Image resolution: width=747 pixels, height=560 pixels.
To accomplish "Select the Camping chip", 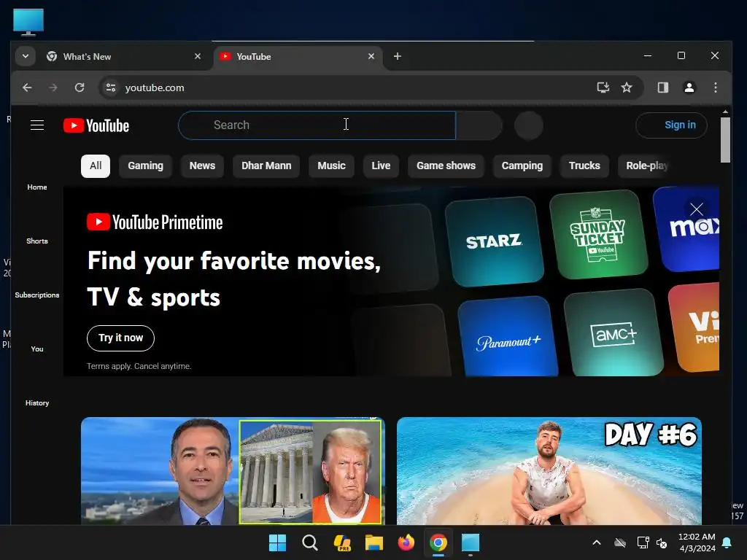I will 522,166.
